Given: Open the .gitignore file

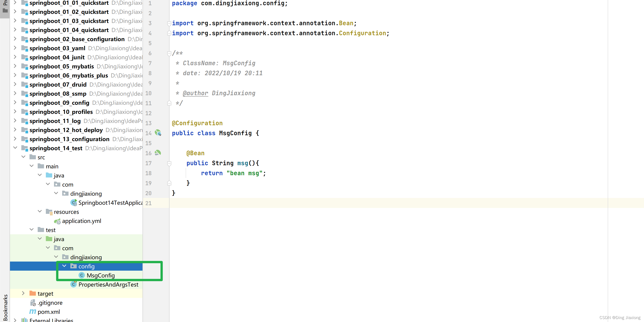Looking at the screenshot, I should pyautogui.click(x=50, y=302).
